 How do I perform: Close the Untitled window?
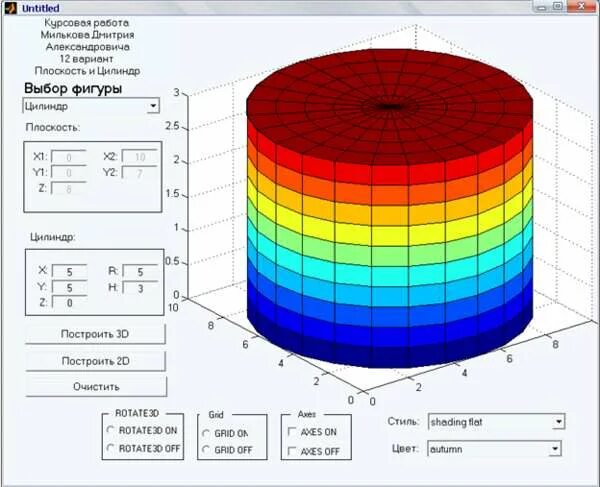[x=582, y=6]
